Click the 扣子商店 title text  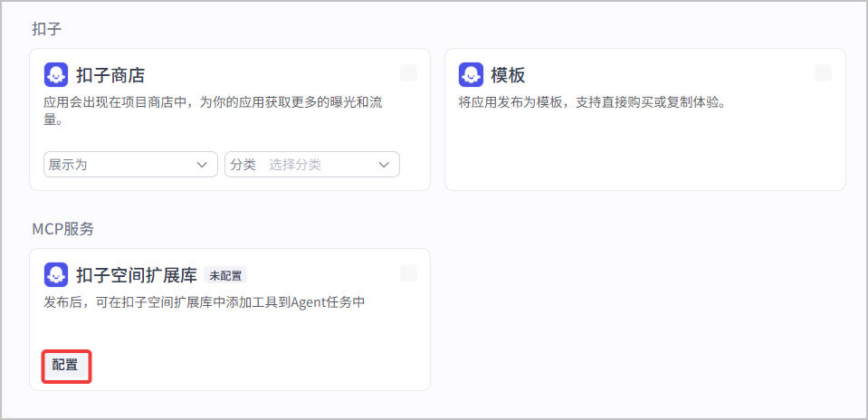(x=110, y=75)
